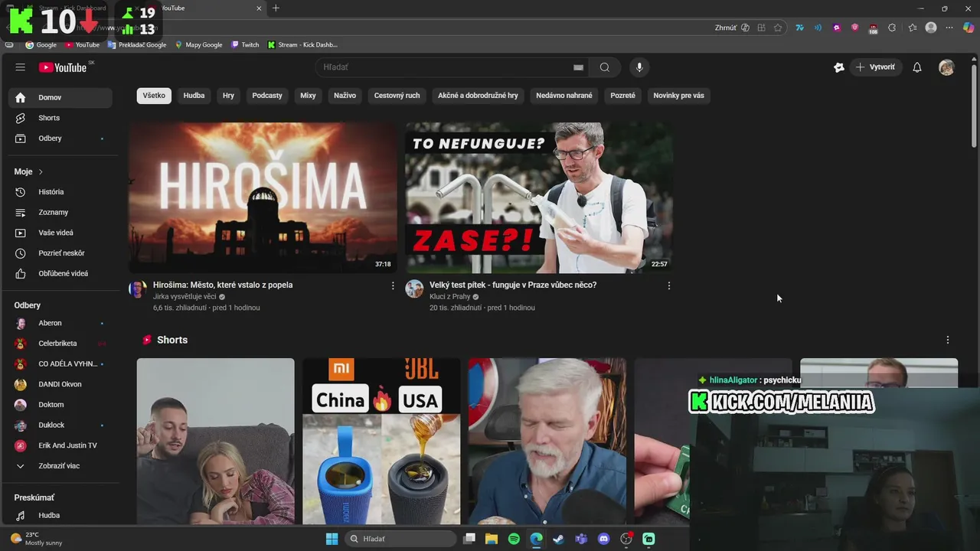
Task: Select the Nedávno nahrané chip
Action: coord(564,96)
